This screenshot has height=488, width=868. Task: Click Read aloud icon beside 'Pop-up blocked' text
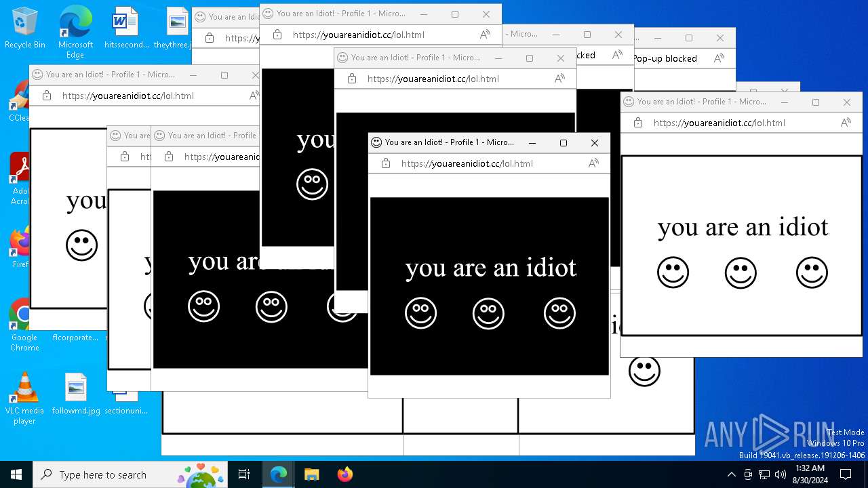pos(719,58)
